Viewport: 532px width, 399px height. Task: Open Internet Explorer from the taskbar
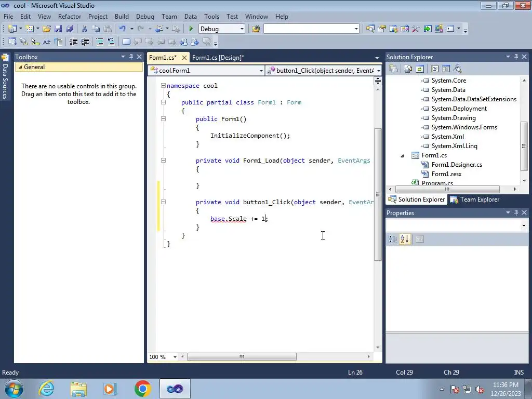click(x=46, y=389)
